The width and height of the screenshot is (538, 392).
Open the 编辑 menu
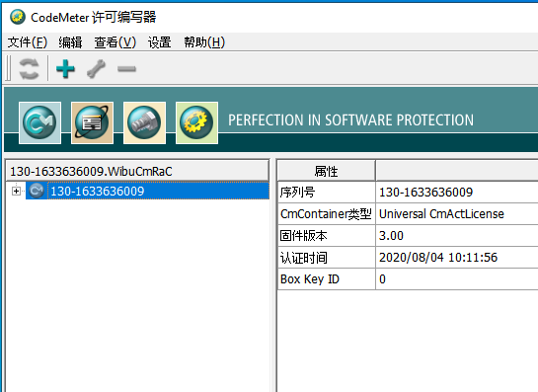(70, 42)
